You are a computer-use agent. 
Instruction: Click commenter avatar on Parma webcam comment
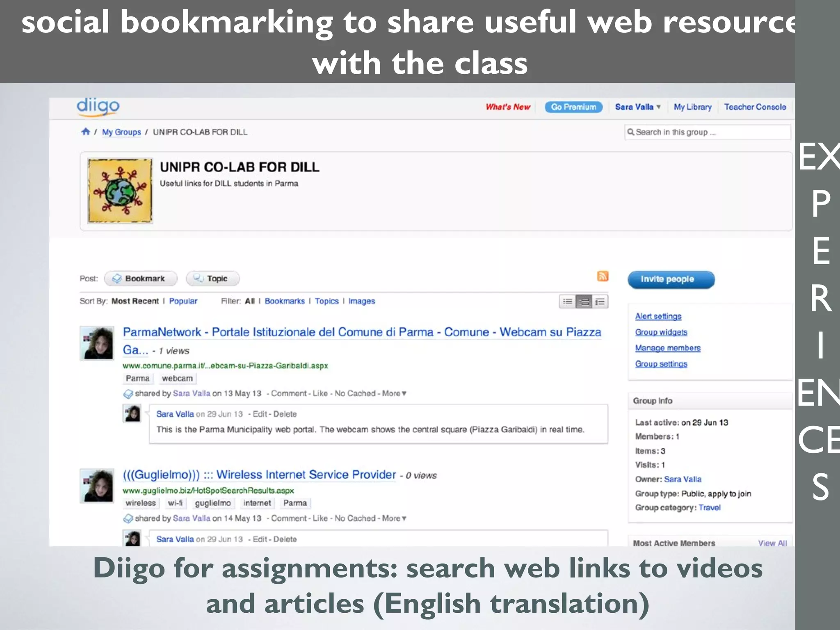[x=132, y=413]
